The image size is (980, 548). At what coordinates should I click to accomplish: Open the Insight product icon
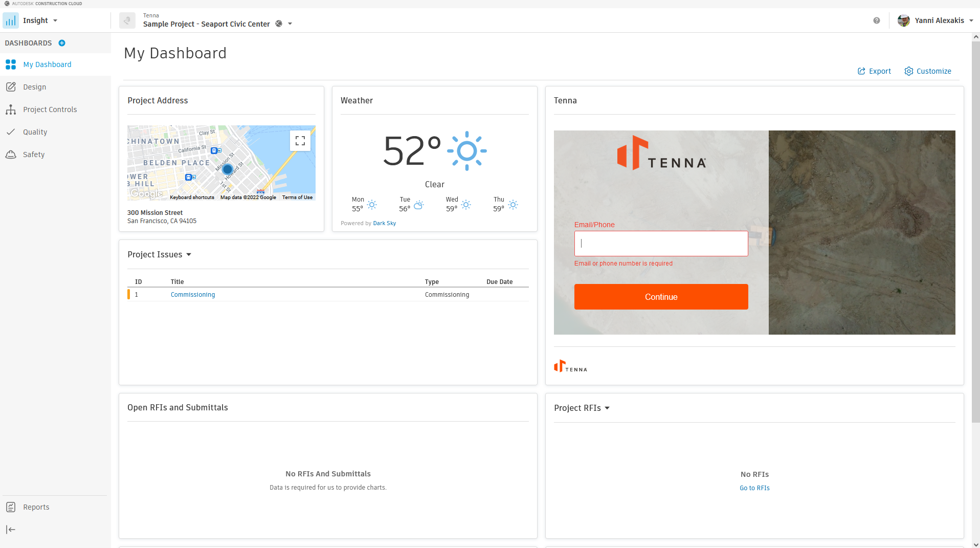click(x=11, y=20)
